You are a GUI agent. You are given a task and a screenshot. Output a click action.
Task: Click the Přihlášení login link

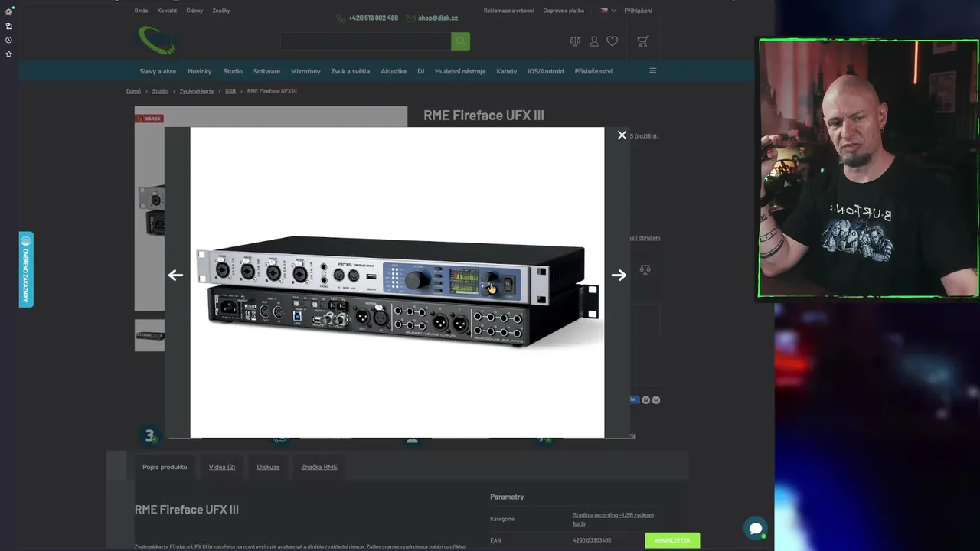click(x=639, y=11)
